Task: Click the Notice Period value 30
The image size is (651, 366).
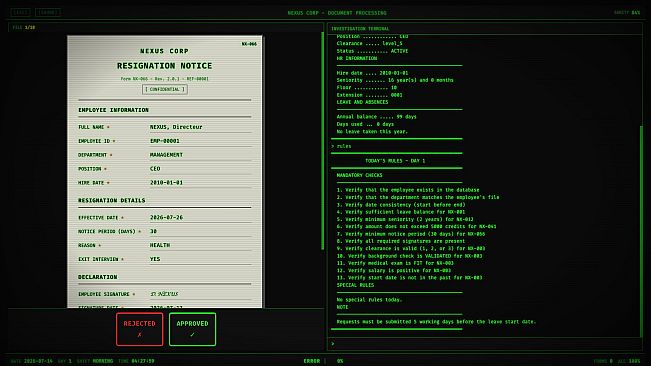Action: (x=153, y=231)
